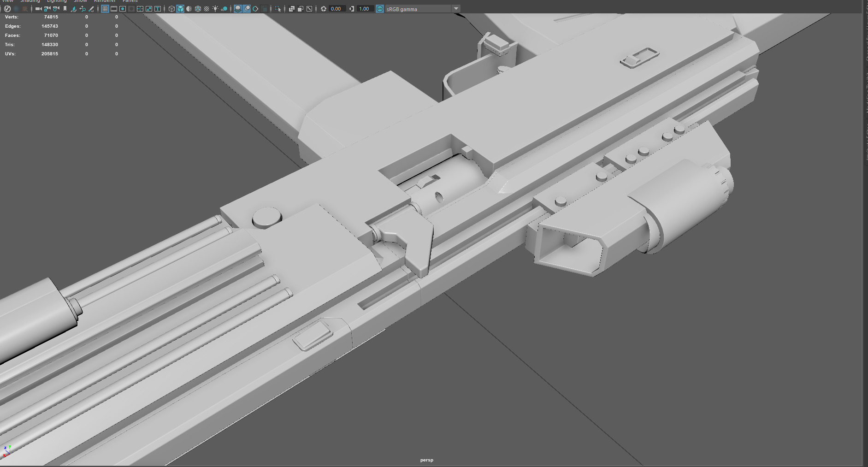Screen dimensions: 868x467
Task: Click the UVs count 205815
Action: [x=50, y=54]
